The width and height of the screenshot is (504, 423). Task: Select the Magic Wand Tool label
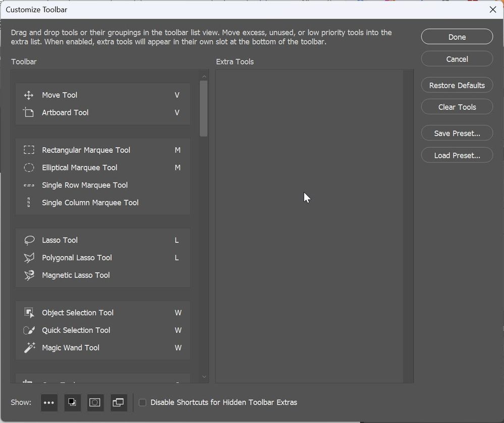(x=71, y=348)
